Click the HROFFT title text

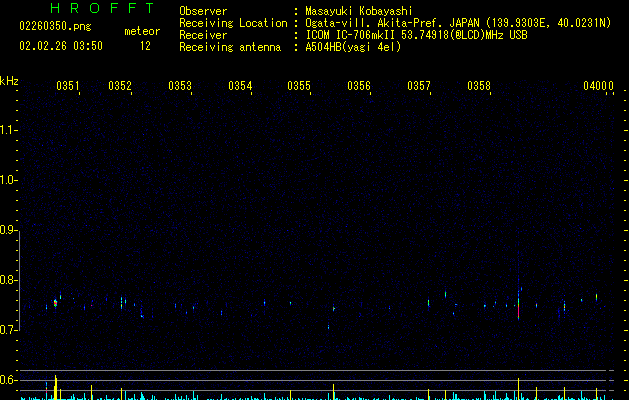pyautogui.click(x=102, y=8)
